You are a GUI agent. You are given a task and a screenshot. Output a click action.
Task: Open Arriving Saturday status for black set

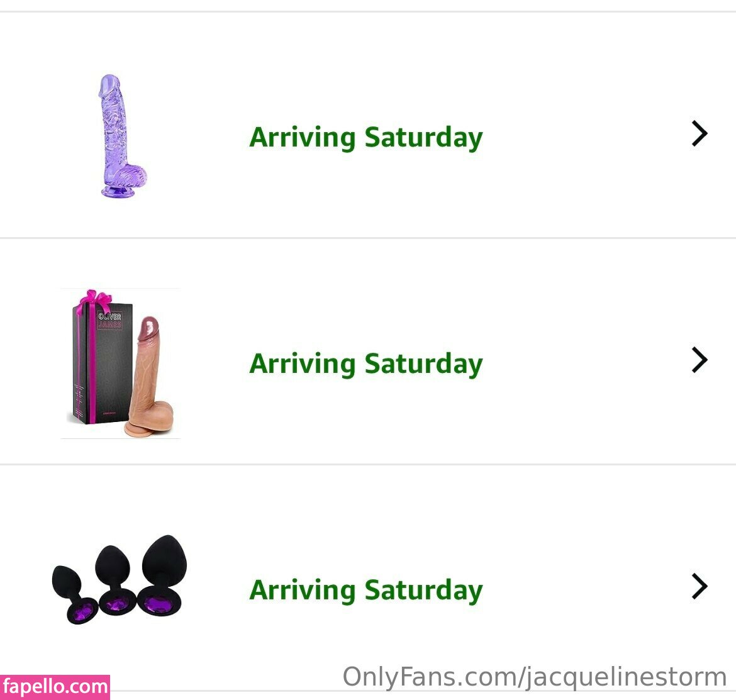click(x=365, y=590)
